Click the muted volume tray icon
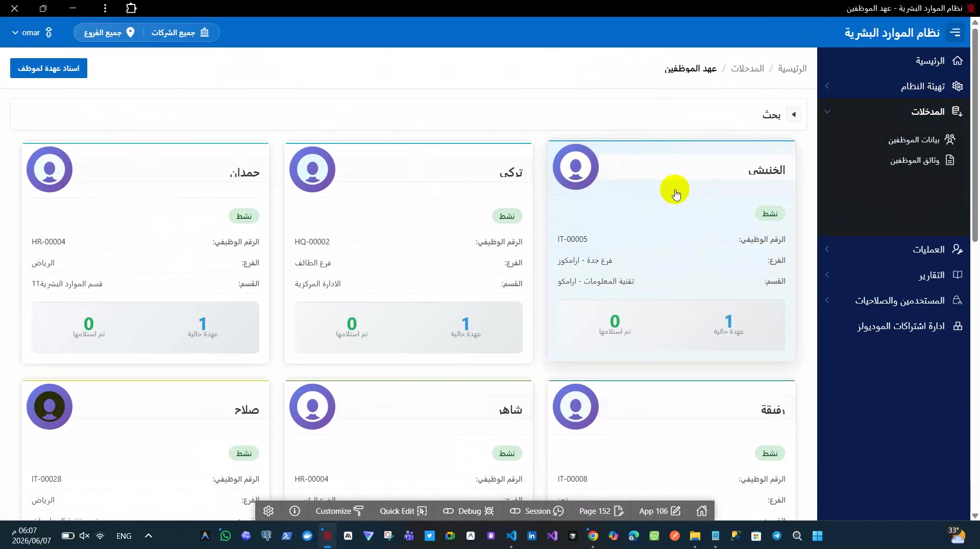This screenshot has width=980, height=549. [84, 536]
